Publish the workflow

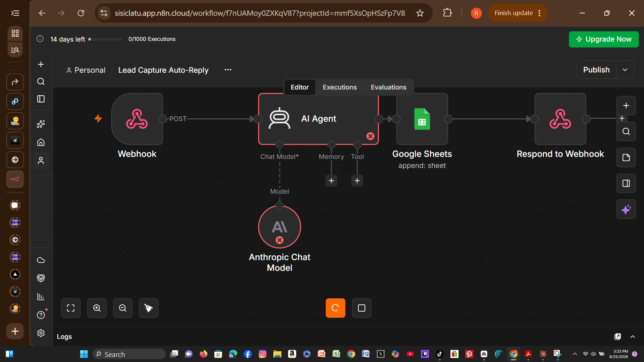[596, 70]
